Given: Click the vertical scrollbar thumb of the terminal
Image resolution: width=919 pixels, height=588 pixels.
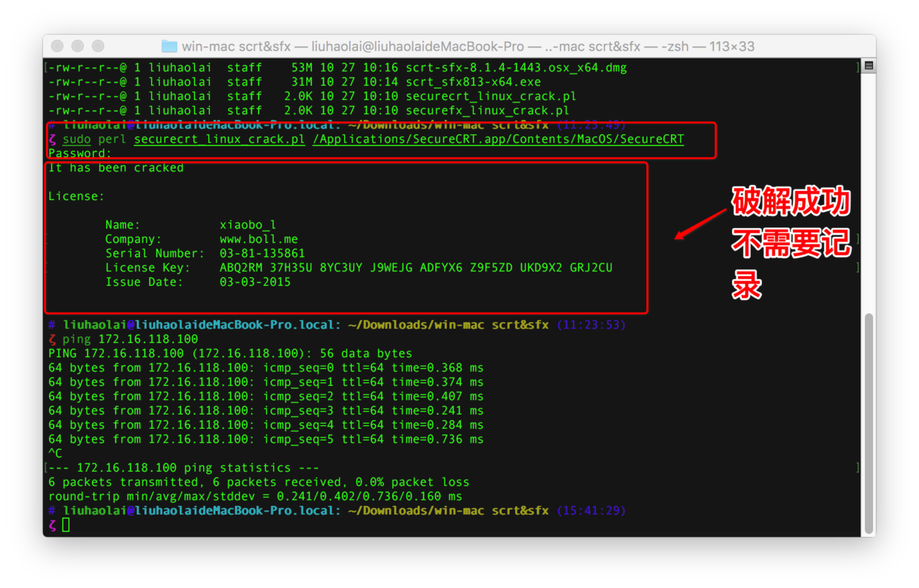Looking at the screenshot, I should coord(869,422).
